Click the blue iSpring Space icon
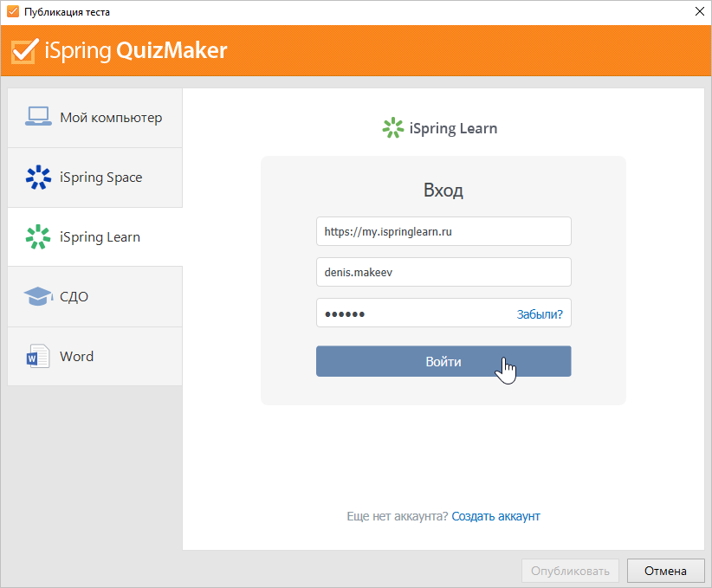Screen dimensions: 712x588 pos(38,177)
